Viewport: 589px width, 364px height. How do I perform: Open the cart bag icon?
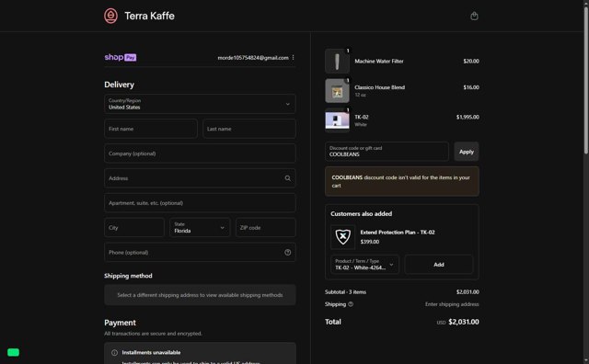click(474, 16)
